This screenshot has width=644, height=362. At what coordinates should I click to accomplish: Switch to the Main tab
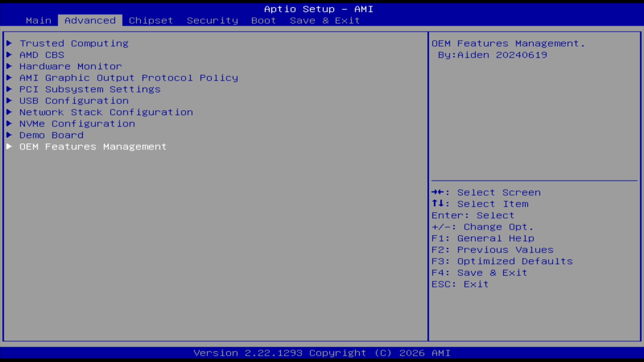click(39, 21)
